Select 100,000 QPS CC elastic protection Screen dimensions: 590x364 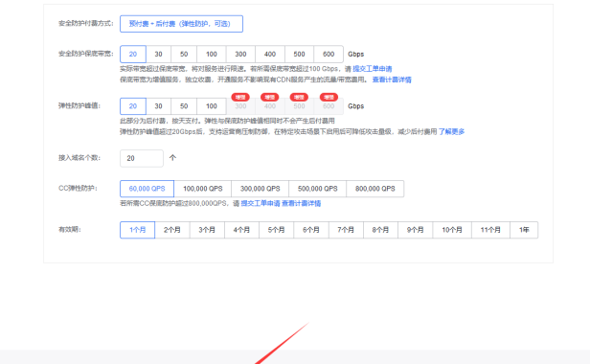coord(202,189)
